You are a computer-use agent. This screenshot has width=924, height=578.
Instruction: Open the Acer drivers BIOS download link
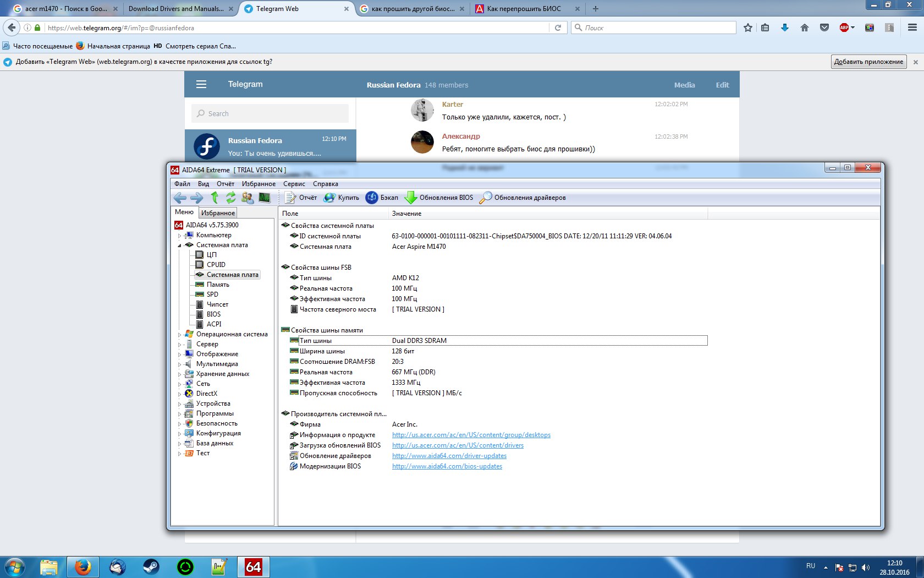pyautogui.click(x=458, y=445)
